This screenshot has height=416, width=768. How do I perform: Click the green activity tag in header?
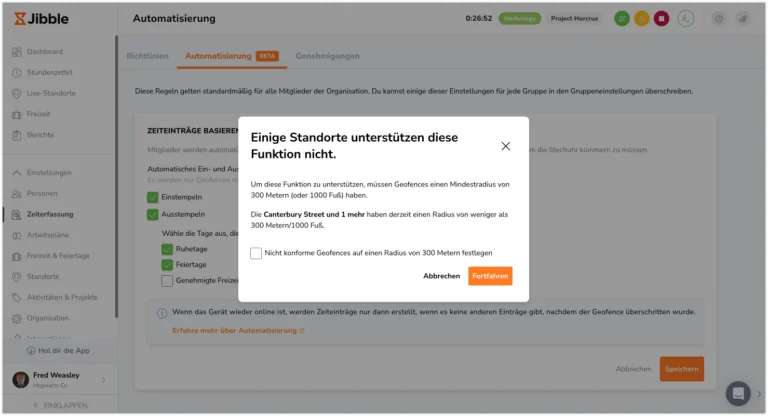(x=519, y=19)
